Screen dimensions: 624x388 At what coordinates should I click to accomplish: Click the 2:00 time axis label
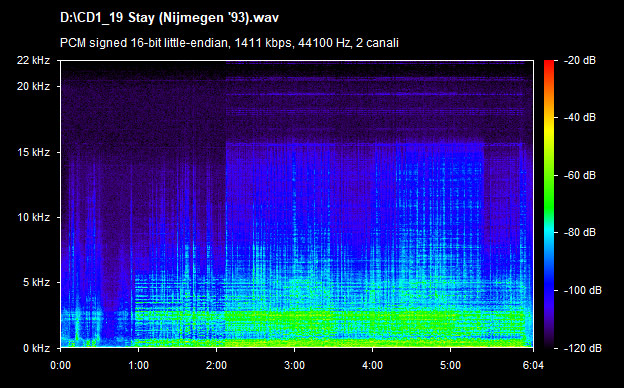(216, 365)
